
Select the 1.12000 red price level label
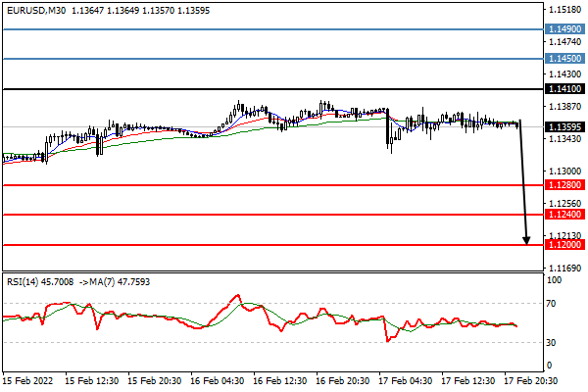click(564, 245)
